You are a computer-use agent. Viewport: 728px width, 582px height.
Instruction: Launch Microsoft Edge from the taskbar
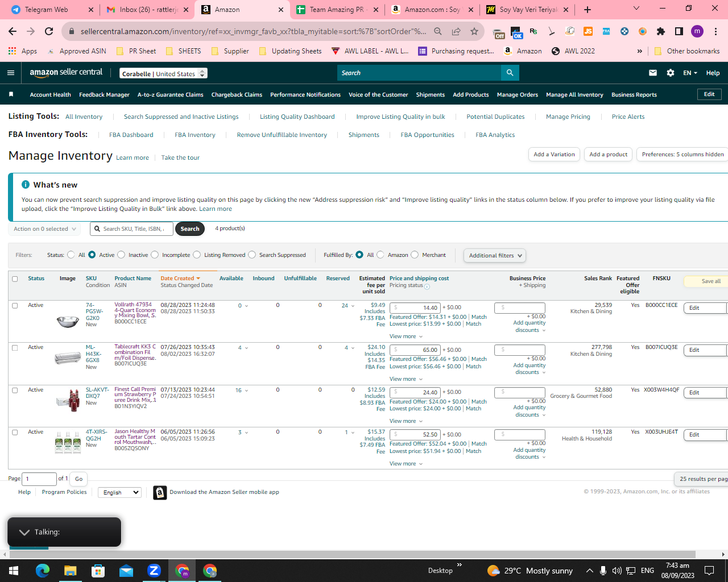click(x=43, y=571)
